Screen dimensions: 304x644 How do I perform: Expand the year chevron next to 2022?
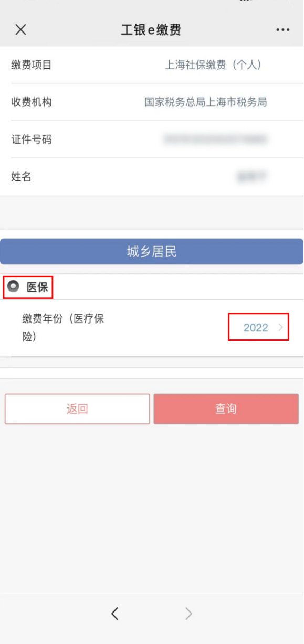pyautogui.click(x=280, y=328)
